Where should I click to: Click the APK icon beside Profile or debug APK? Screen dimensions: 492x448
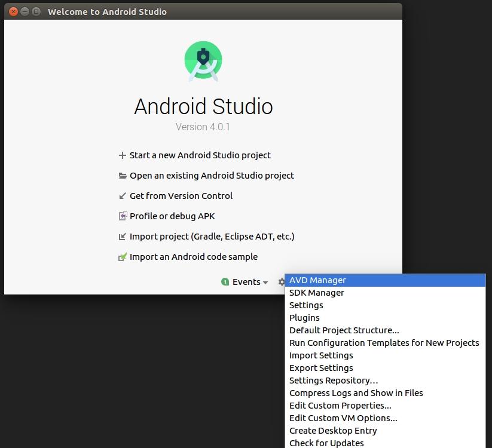[x=123, y=216]
